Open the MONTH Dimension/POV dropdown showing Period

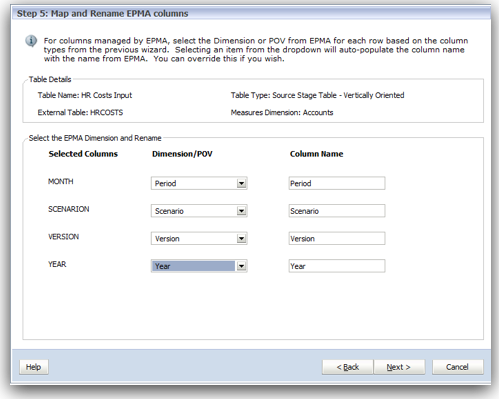[199, 183]
